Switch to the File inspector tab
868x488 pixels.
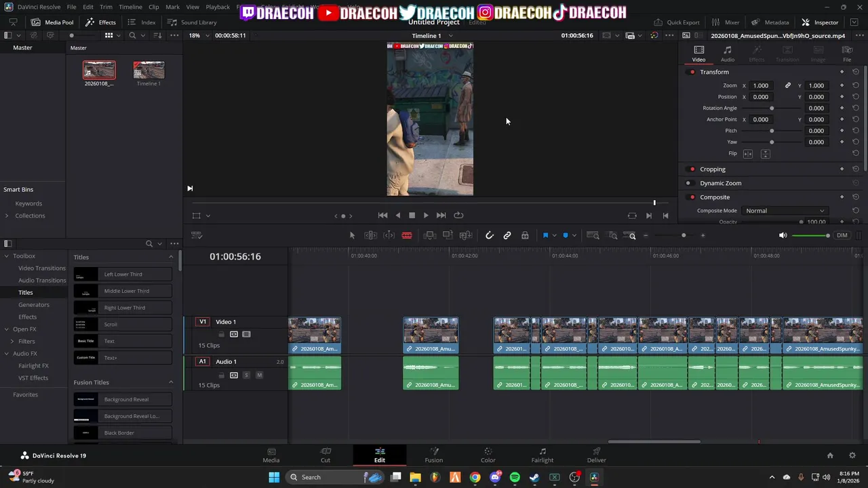847,54
